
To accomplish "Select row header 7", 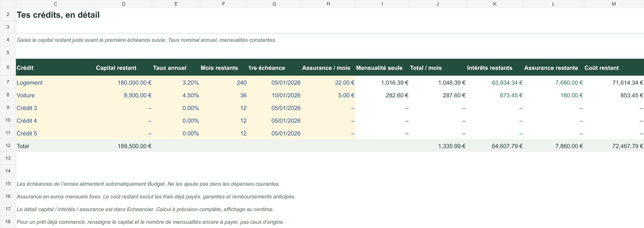I will pyautogui.click(x=8, y=82).
